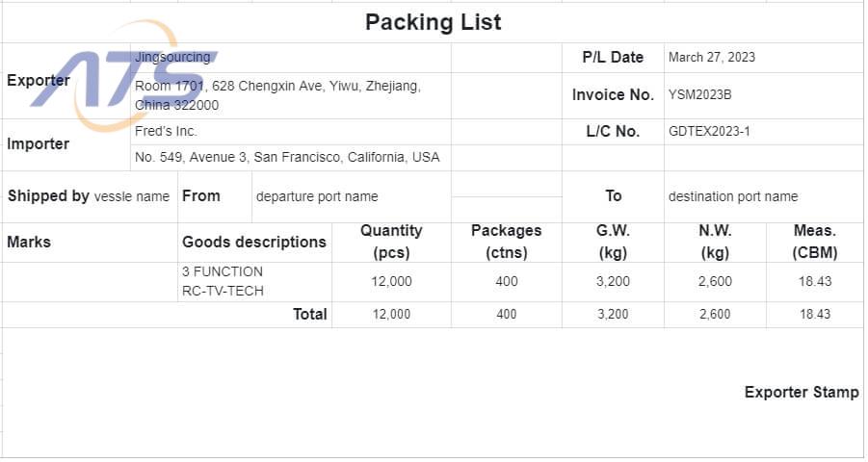Viewport: 868px width, 462px height.
Task: Click the 3 FUNCTION RC-TV-TECH goods cell
Action: coord(254,281)
